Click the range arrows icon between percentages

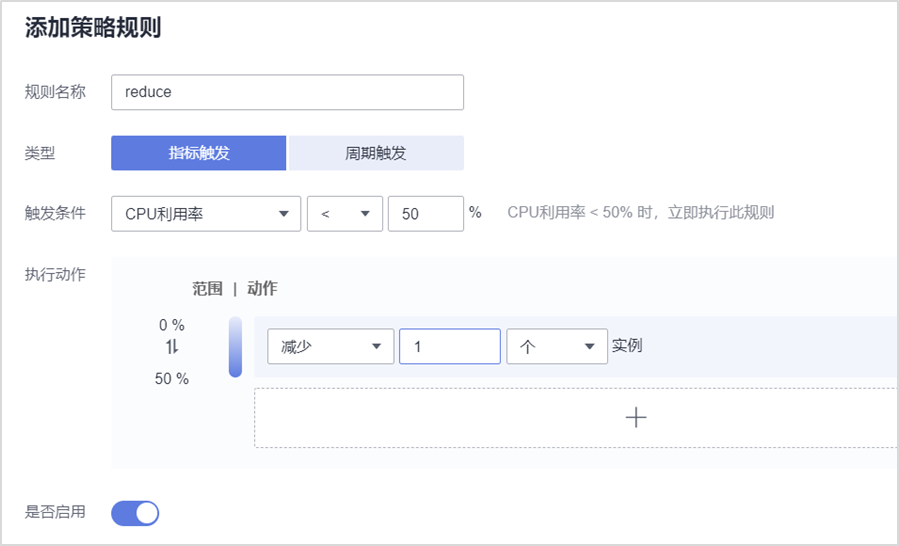[171, 346]
